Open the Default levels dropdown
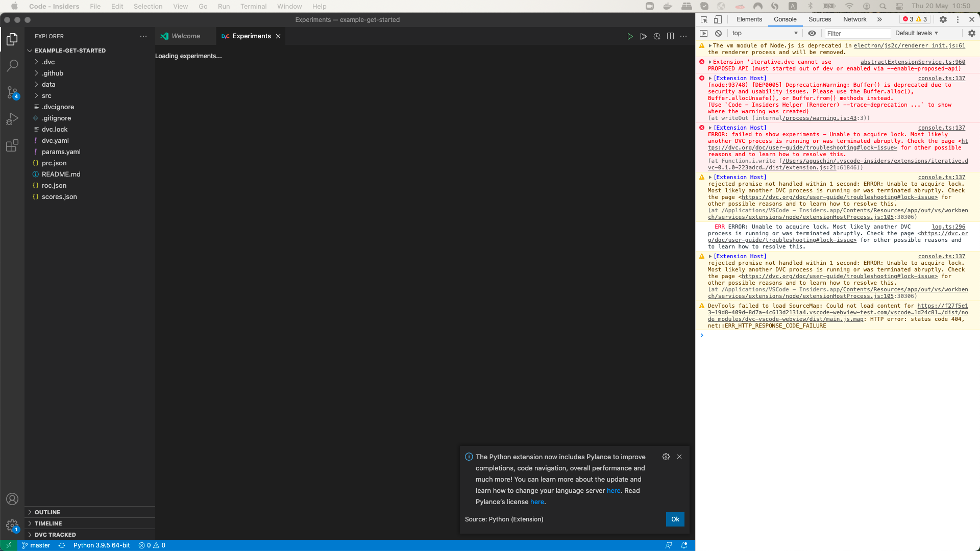This screenshot has height=551, width=980. pos(917,33)
